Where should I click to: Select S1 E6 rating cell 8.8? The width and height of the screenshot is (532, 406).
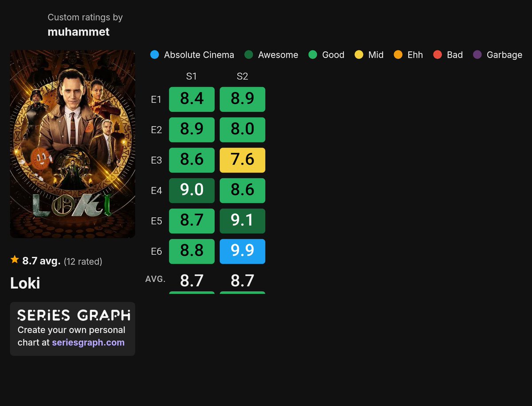tap(192, 252)
